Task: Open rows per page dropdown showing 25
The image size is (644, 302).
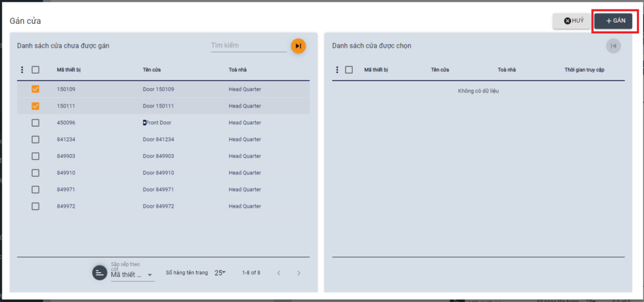Action: pyautogui.click(x=219, y=273)
